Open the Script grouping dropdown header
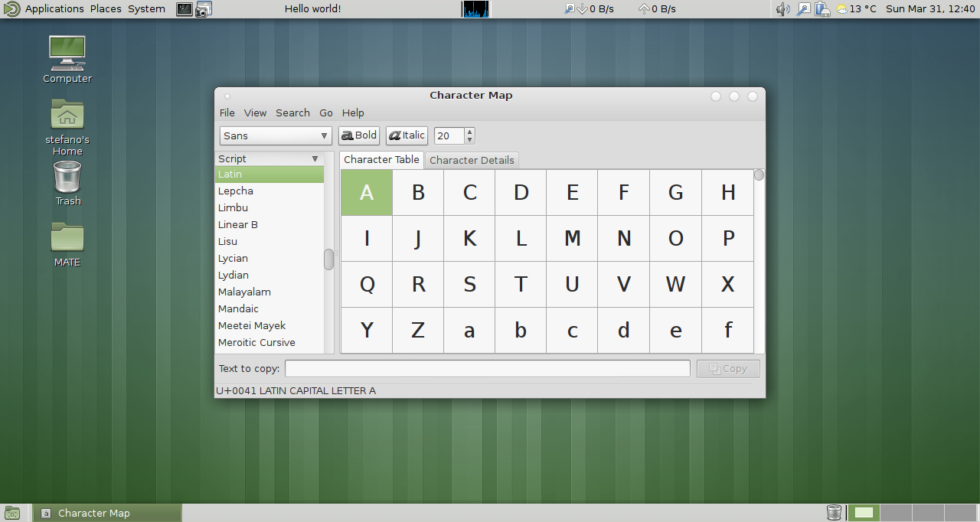The height and width of the screenshot is (522, 980). click(269, 158)
